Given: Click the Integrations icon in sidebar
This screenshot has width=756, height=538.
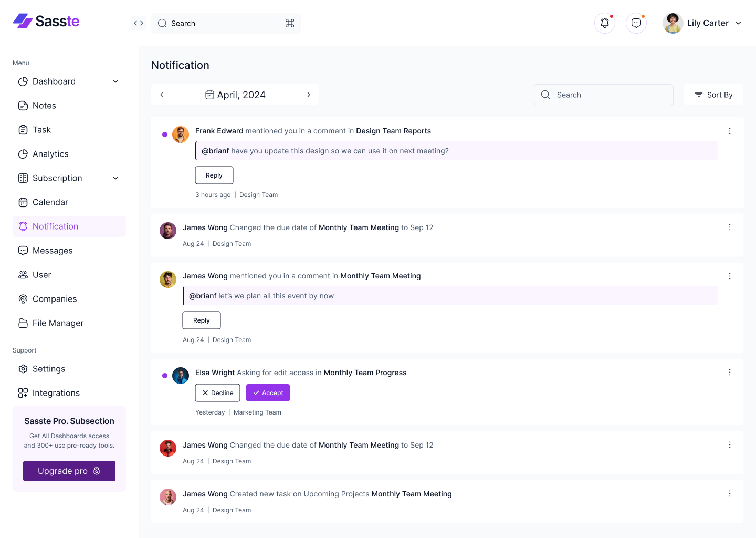Looking at the screenshot, I should tap(23, 392).
